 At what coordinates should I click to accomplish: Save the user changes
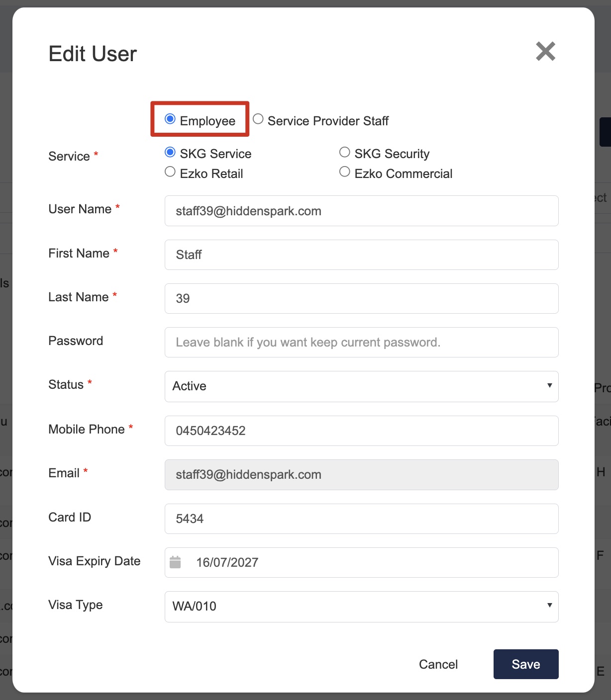[x=526, y=664]
